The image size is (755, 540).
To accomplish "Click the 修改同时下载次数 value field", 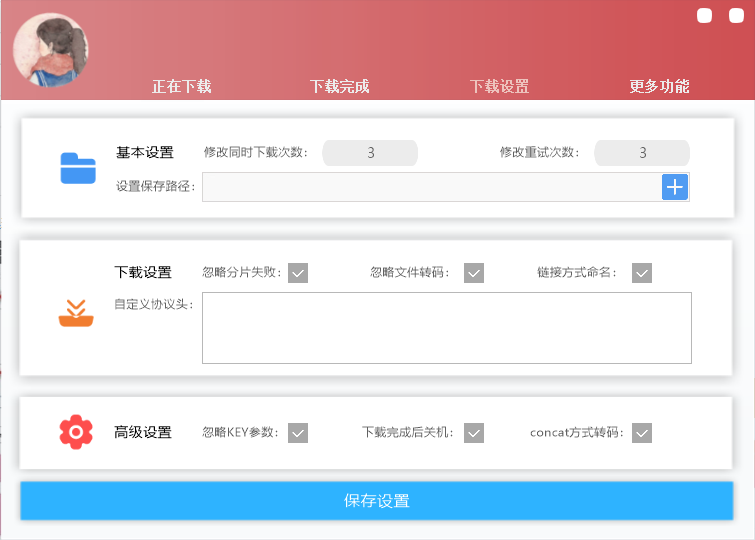I will (370, 153).
